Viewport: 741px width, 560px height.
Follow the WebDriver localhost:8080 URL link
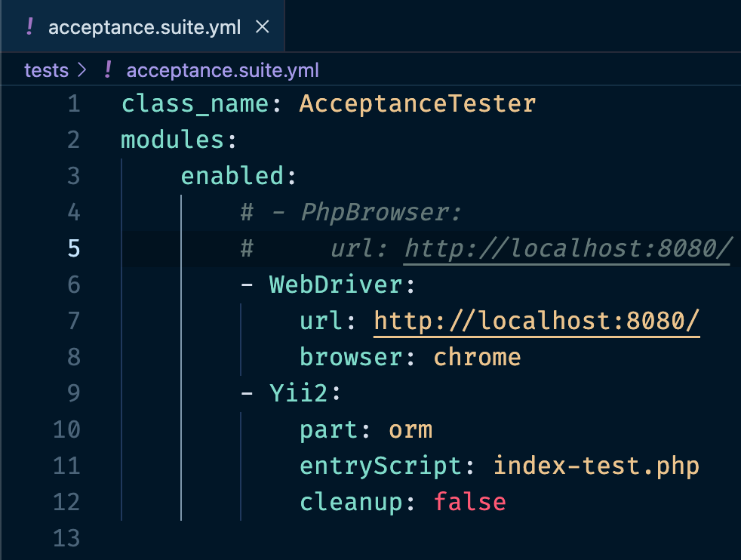click(537, 322)
